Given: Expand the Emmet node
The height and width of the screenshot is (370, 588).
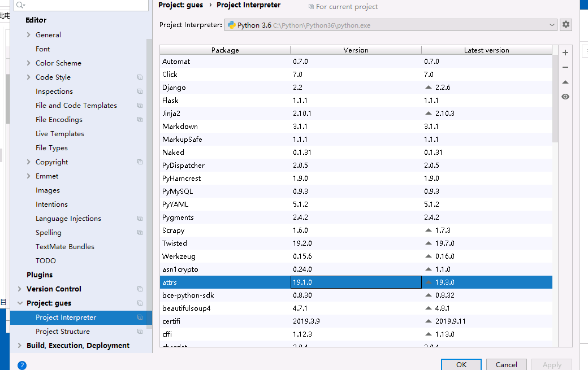Looking at the screenshot, I should [x=28, y=176].
